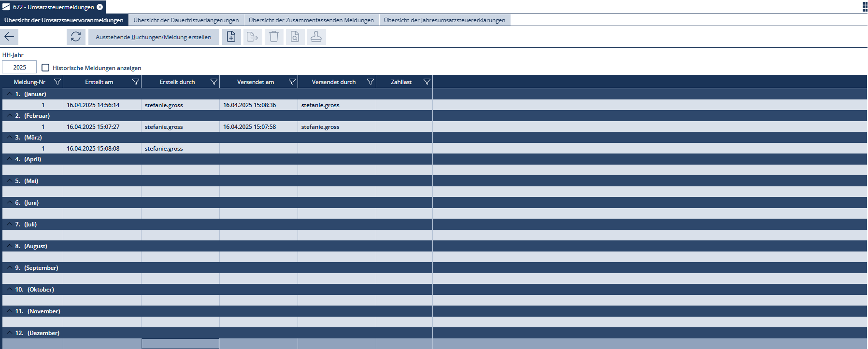Click Ausstehende Buchungen/Meldung erstellen button
This screenshot has width=868, height=349.
(153, 37)
